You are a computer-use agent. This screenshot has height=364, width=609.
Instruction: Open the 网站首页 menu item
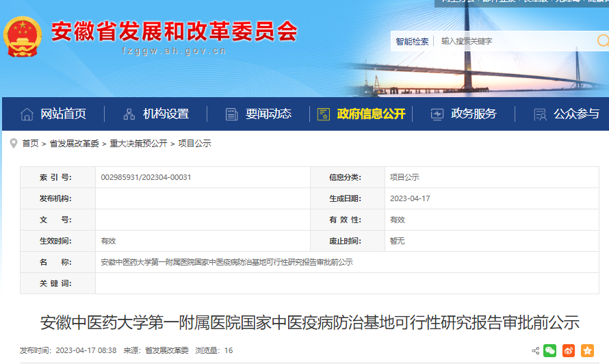(x=64, y=114)
